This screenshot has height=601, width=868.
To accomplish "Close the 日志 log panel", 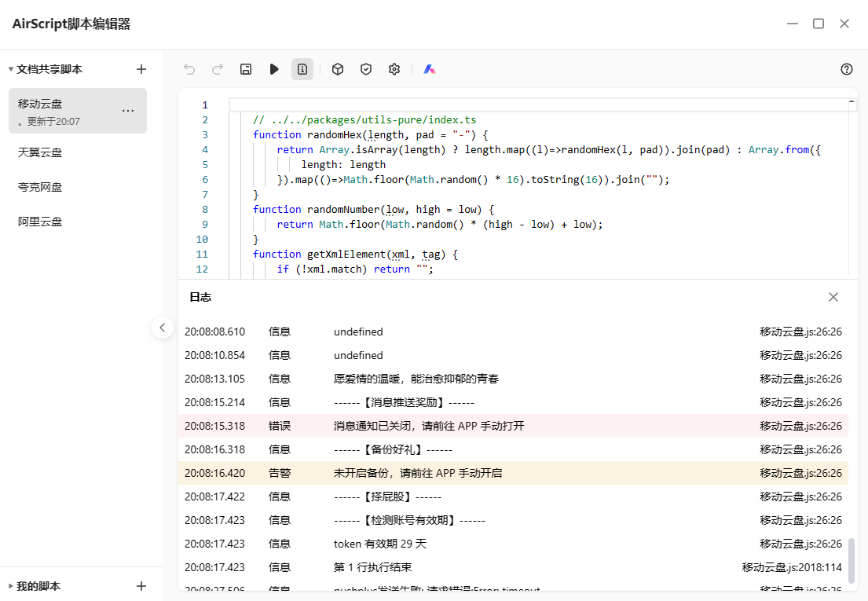I will (833, 297).
